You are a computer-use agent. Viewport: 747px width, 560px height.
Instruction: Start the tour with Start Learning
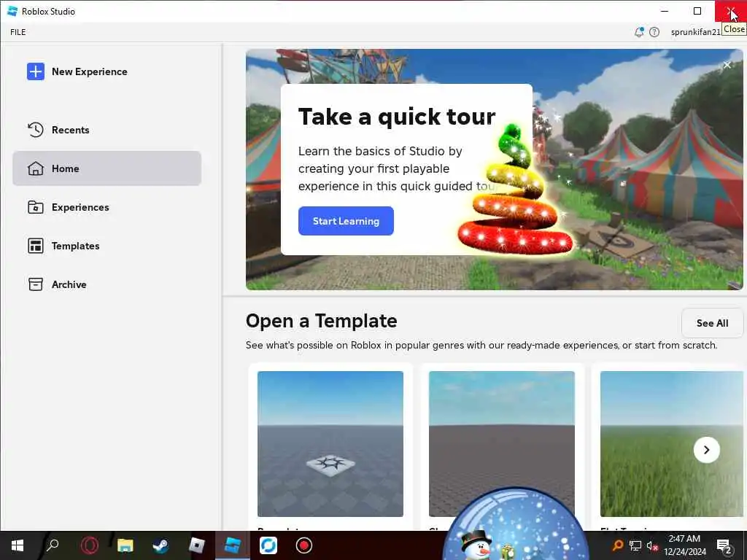point(346,221)
